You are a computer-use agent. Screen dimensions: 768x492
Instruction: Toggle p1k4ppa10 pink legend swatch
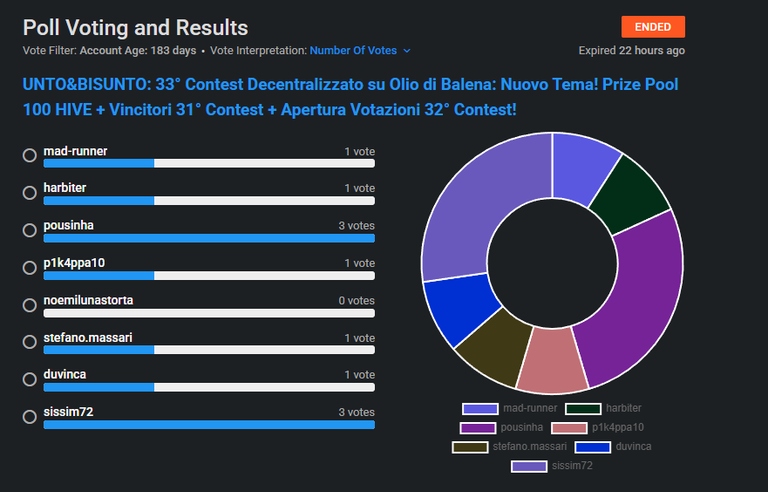pyautogui.click(x=569, y=428)
